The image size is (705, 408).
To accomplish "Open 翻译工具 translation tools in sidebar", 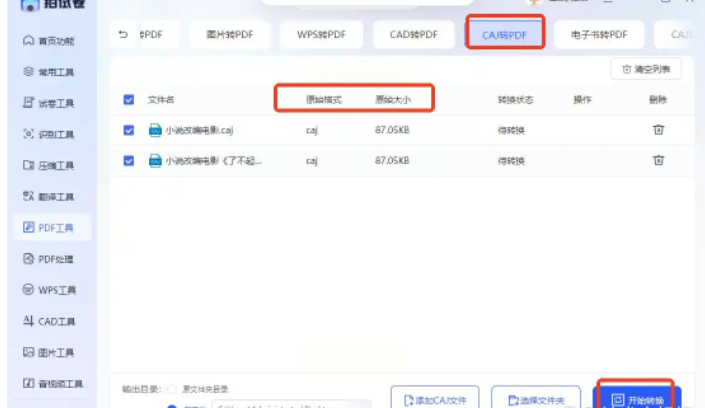I will pyautogui.click(x=48, y=197).
